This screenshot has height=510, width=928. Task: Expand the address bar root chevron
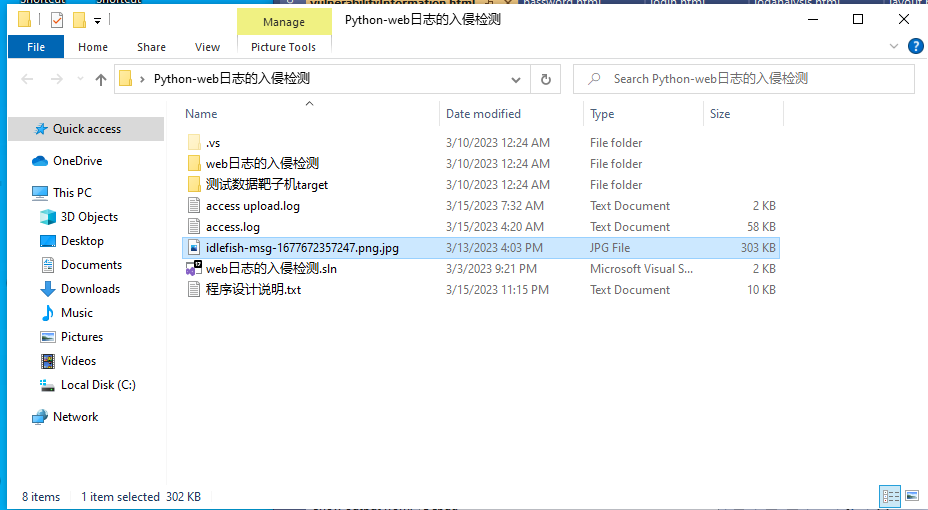[x=142, y=79]
